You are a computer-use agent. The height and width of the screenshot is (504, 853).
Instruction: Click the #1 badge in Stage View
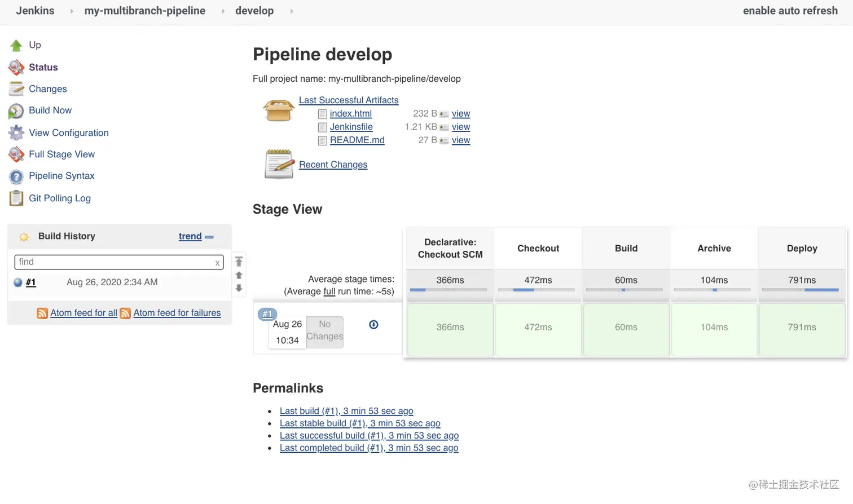(267, 314)
